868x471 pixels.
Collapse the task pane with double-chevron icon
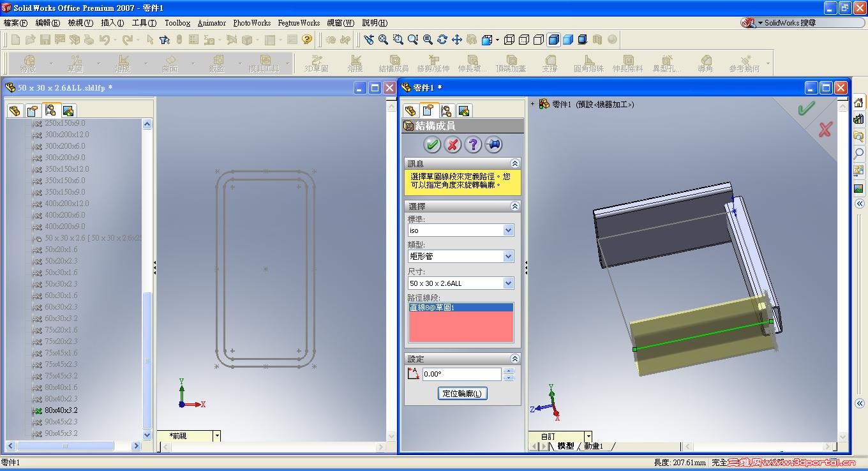[859, 204]
